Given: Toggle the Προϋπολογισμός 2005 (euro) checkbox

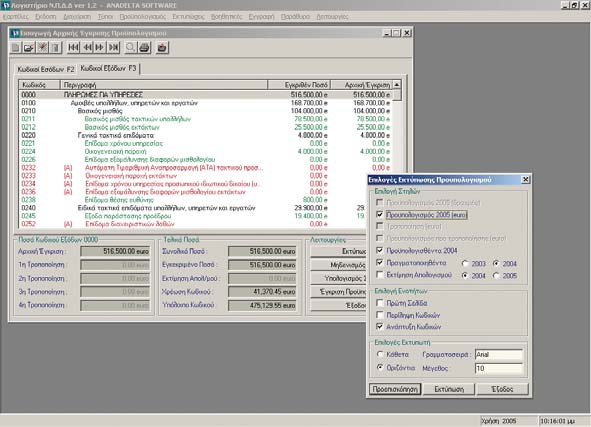Looking at the screenshot, I should [380, 214].
